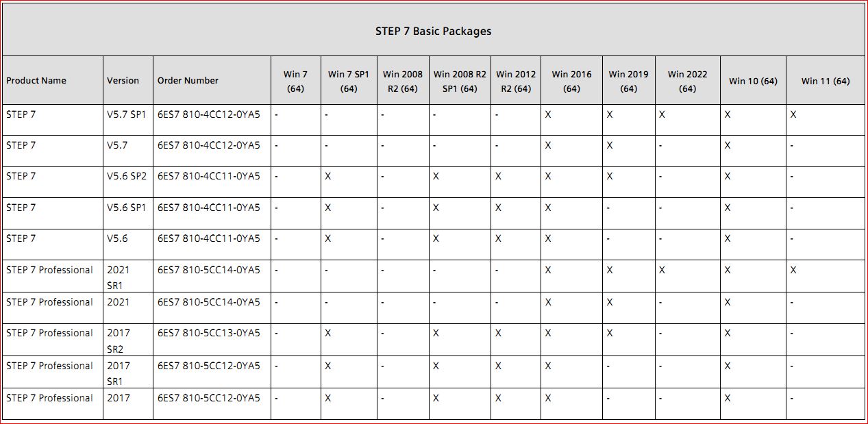
Task: Click the '2021 SR1' version cell
Action: pyautogui.click(x=119, y=277)
